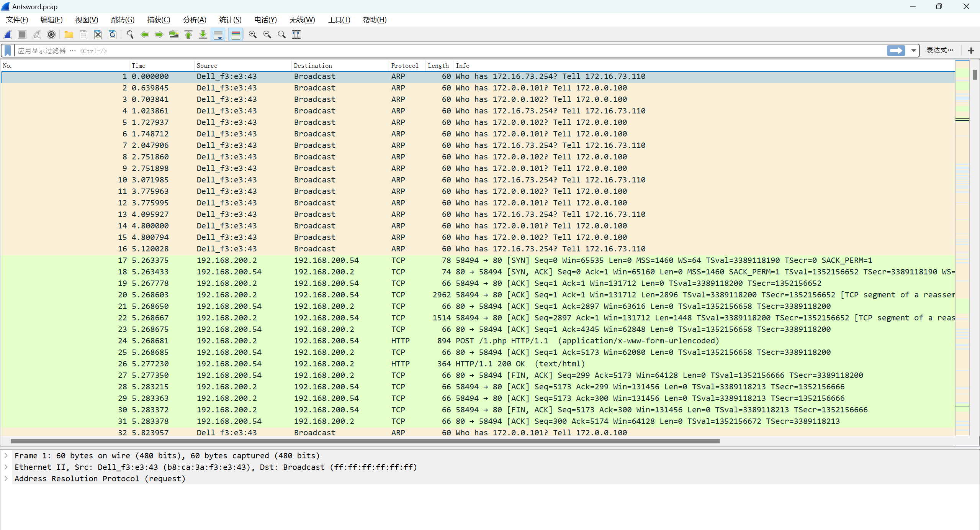Viewport: 980px width, 530px height.
Task: Jump to the first packet icon
Action: [188, 34]
